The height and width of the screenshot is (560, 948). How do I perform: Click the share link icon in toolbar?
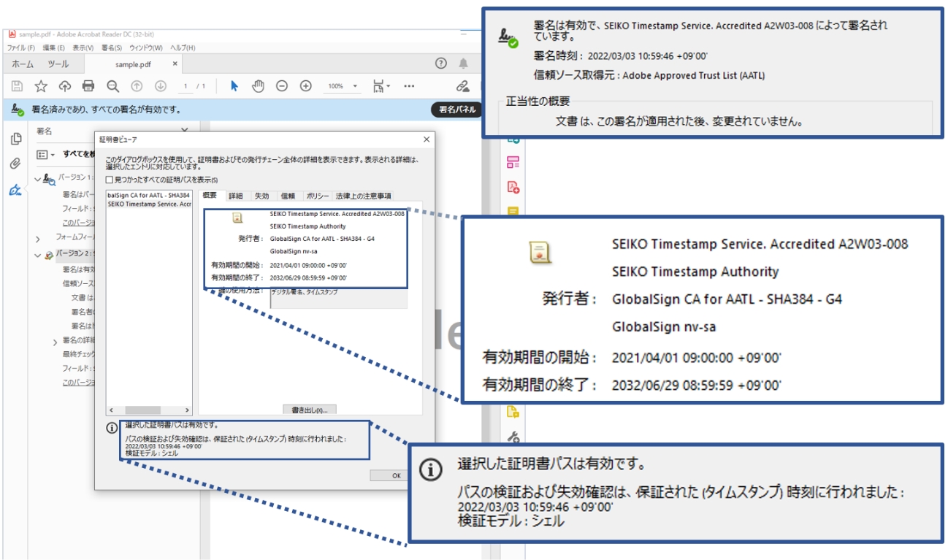(462, 86)
